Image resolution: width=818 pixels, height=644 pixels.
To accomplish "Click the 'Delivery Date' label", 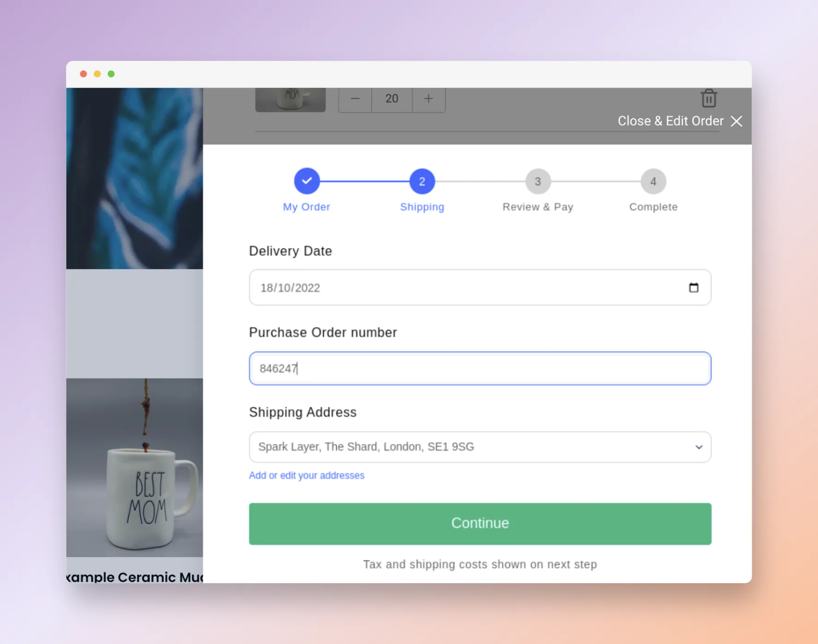I will [291, 251].
